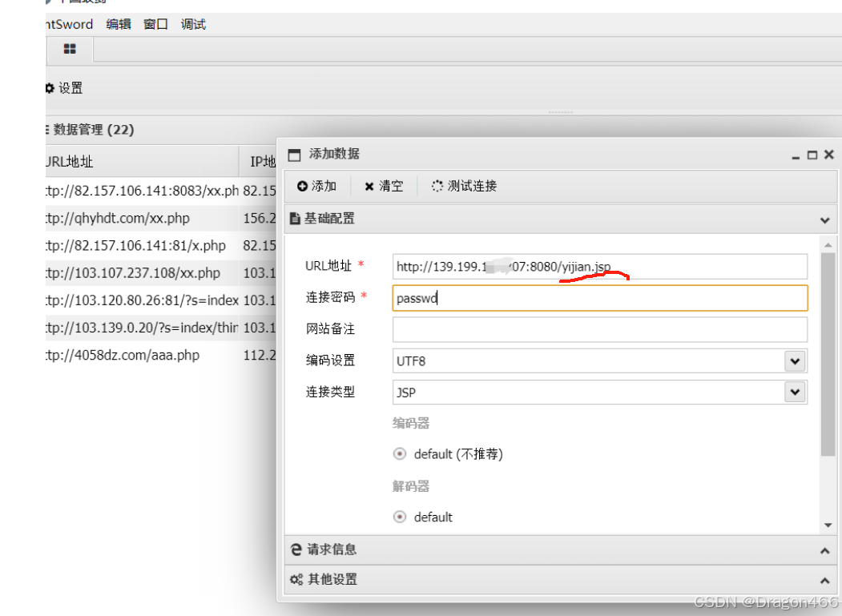
Task: Open the home grid tab icon
Action: pos(70,49)
